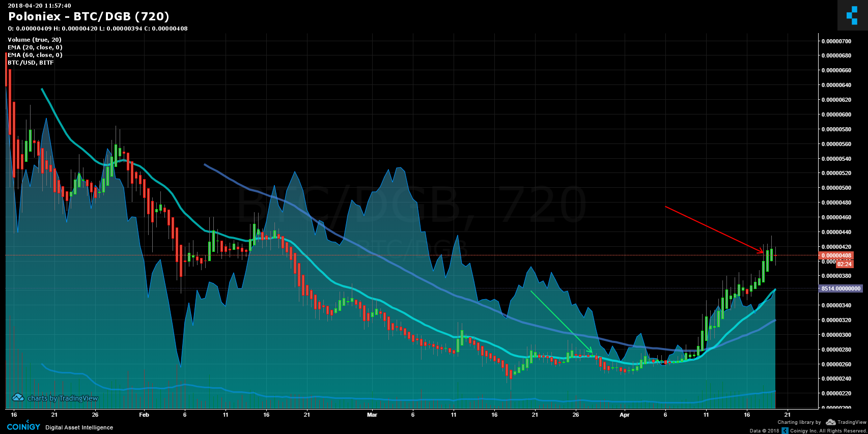Click the Coinigy logo icon at top right
This screenshot has width=868, height=434.
(852, 15)
